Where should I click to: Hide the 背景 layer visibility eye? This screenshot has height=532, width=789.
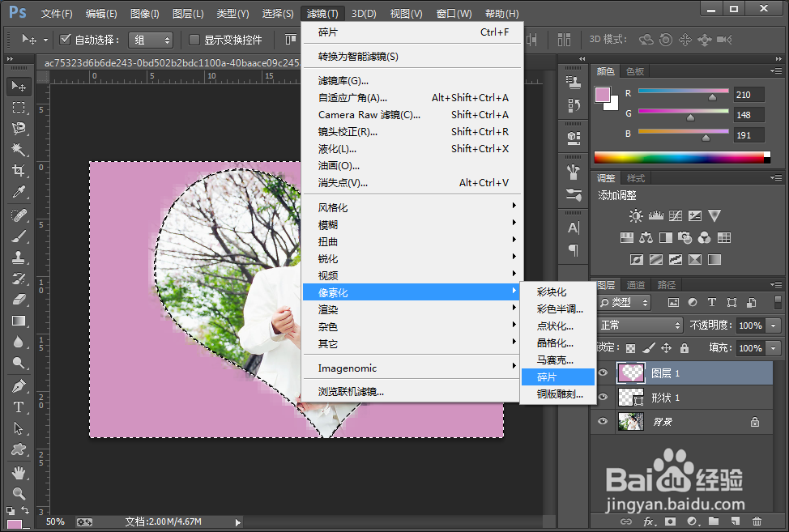pos(602,421)
